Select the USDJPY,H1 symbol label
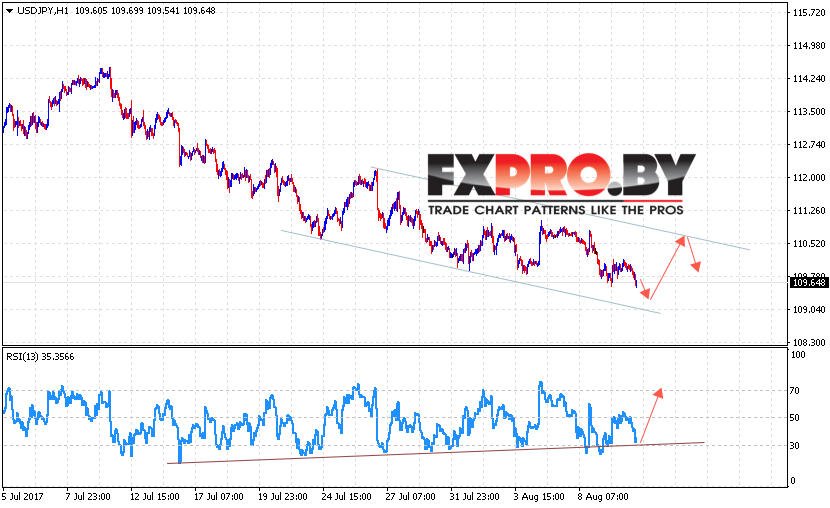 click(x=43, y=11)
